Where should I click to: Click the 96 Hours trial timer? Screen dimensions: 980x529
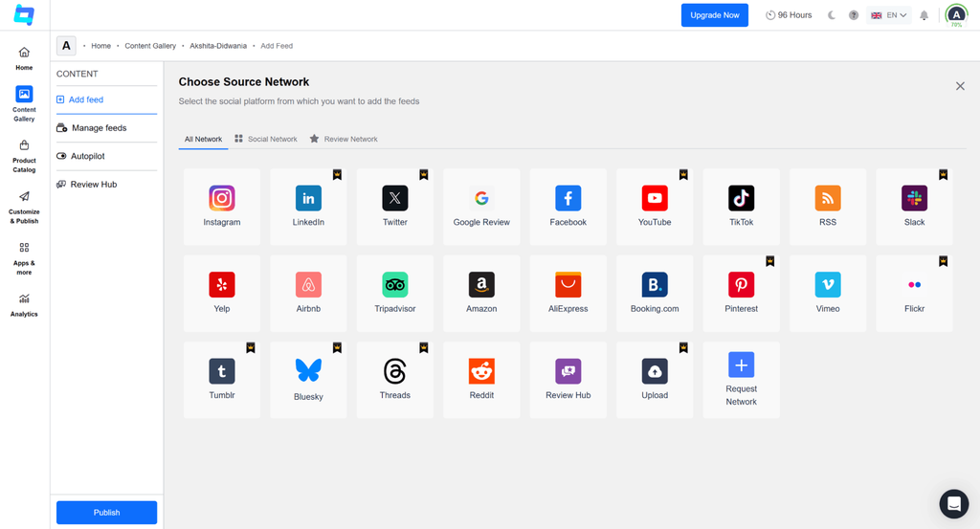point(789,15)
